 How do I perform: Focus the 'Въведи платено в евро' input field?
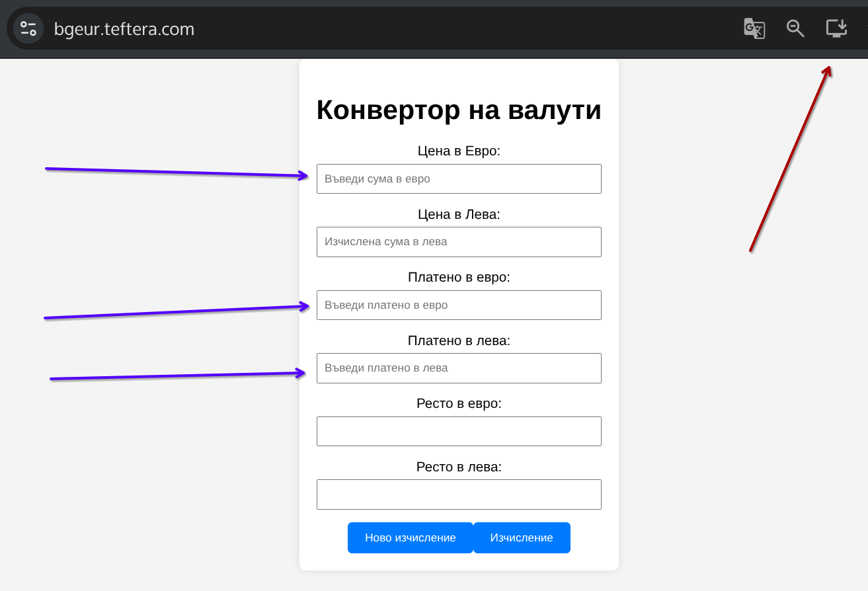pos(459,305)
